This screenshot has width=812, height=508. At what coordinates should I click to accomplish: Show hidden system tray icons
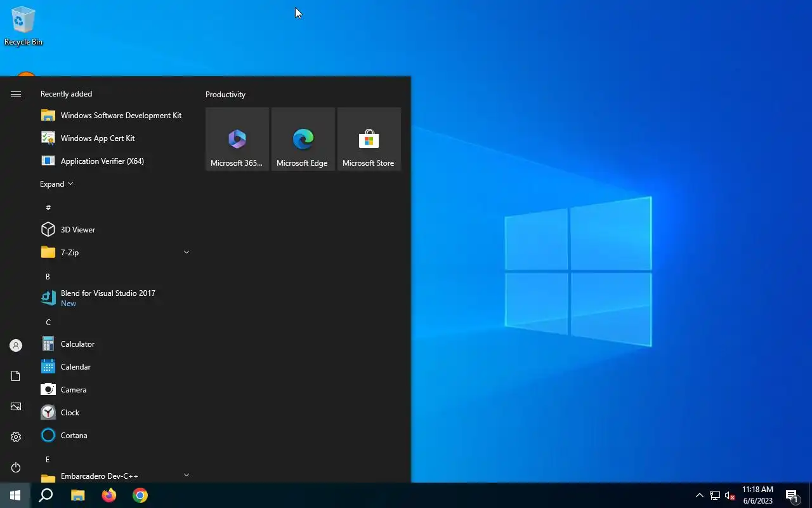700,495
